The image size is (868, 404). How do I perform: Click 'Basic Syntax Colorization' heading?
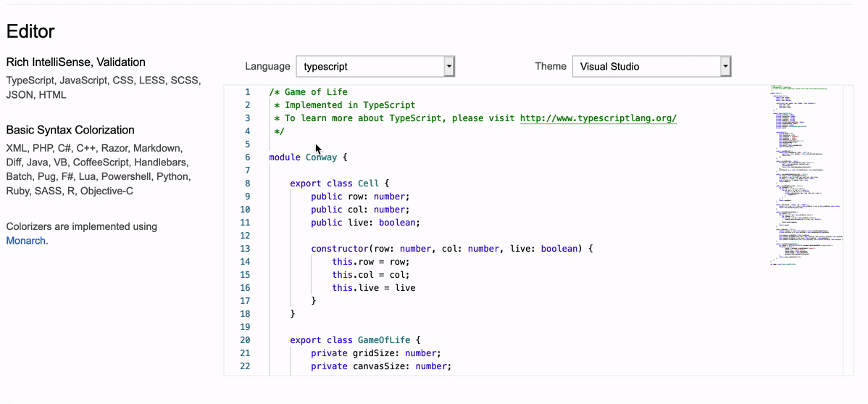(x=70, y=131)
